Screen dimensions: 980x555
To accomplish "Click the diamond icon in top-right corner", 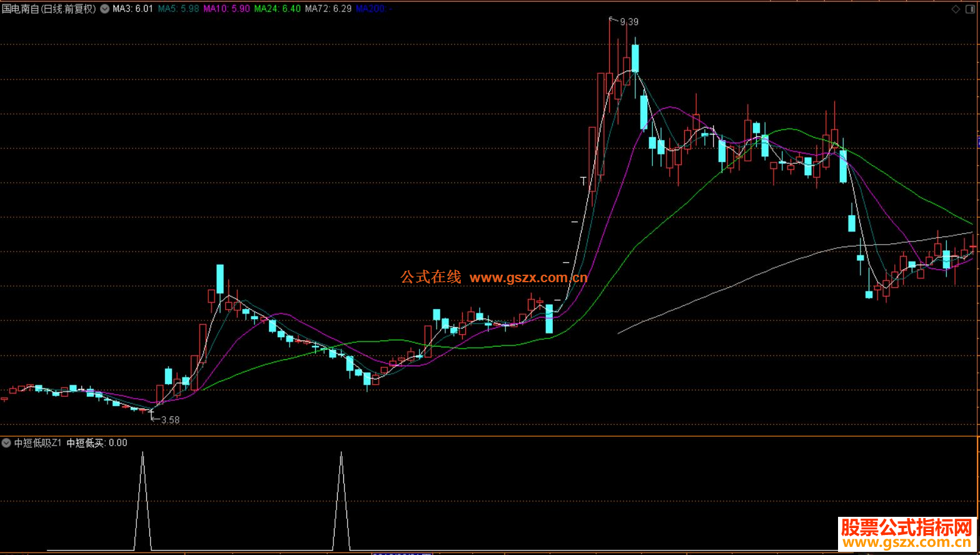I will click(956, 9).
